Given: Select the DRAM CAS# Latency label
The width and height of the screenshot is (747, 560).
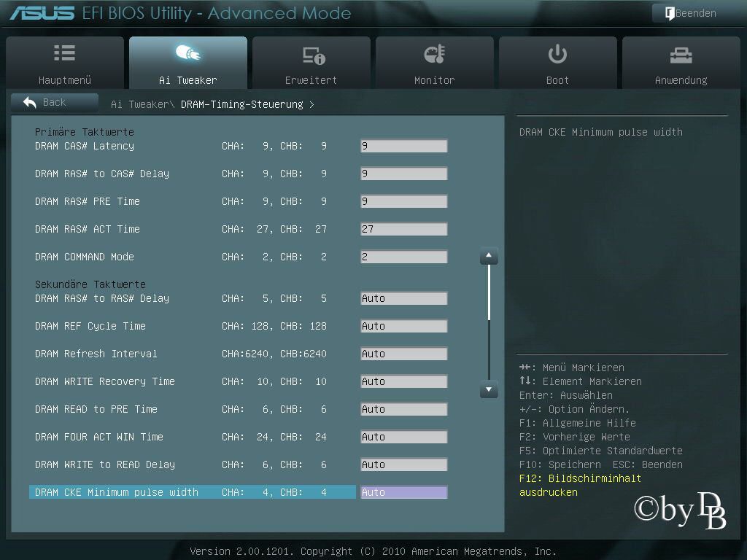Looking at the screenshot, I should (x=85, y=146).
